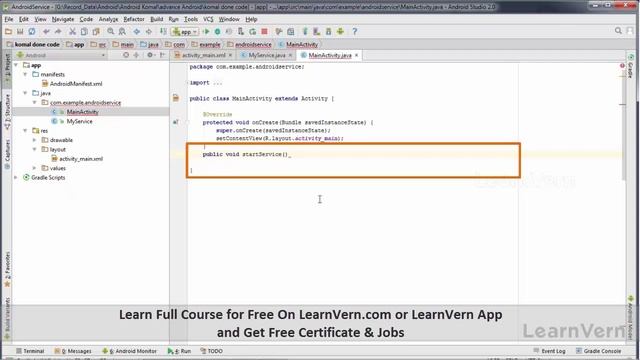Expand the values folder arrow

click(x=35, y=168)
